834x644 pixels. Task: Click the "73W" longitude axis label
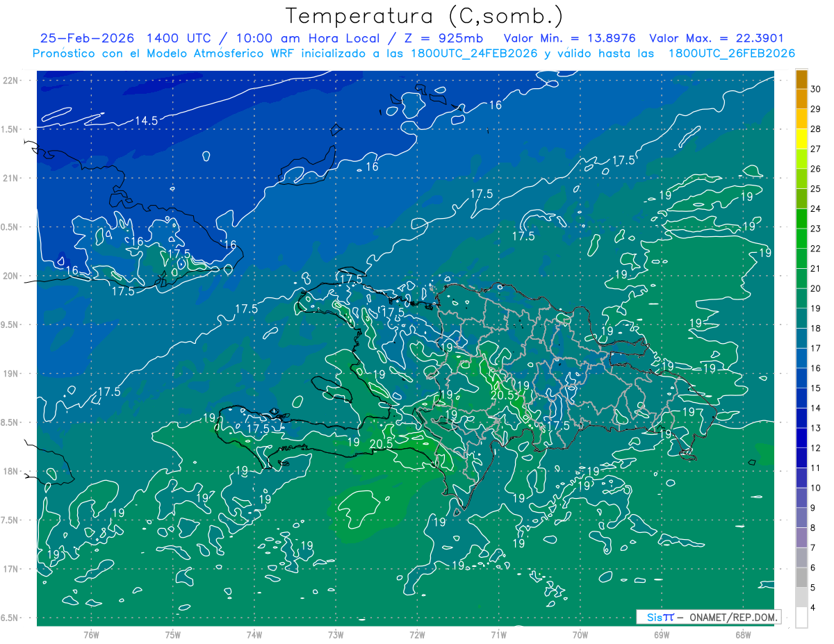click(x=336, y=634)
